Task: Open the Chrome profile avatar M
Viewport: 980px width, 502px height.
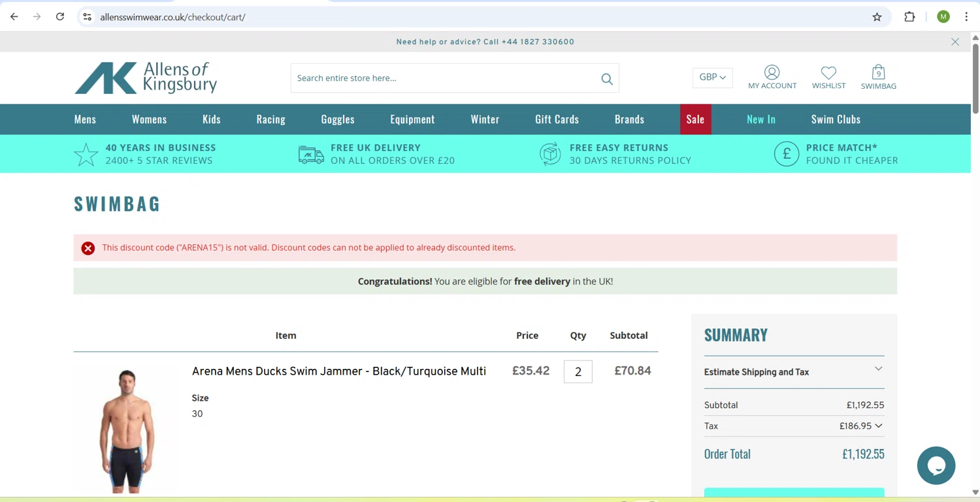Action: 943,17
